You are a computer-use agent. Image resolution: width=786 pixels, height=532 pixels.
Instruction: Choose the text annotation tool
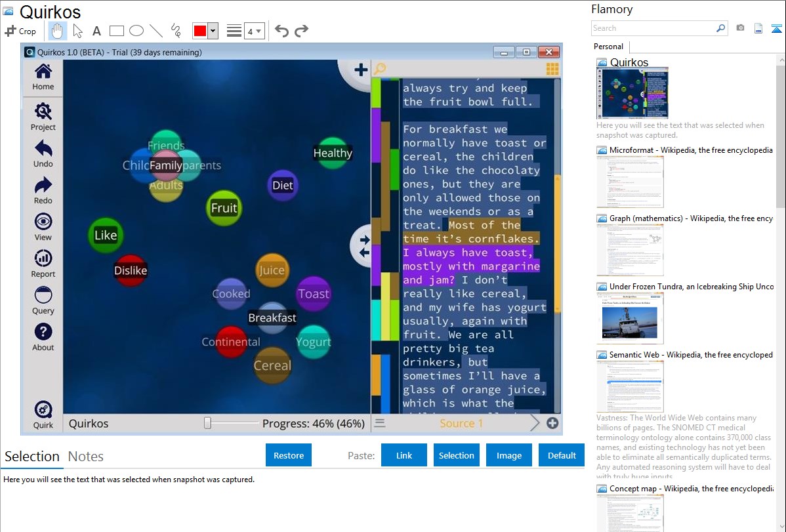[x=96, y=31]
